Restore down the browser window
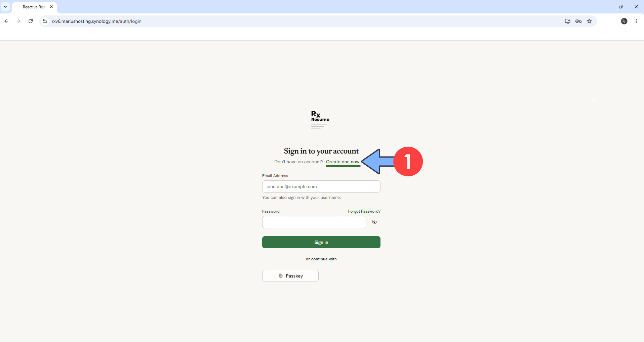644x342 pixels. click(x=621, y=7)
